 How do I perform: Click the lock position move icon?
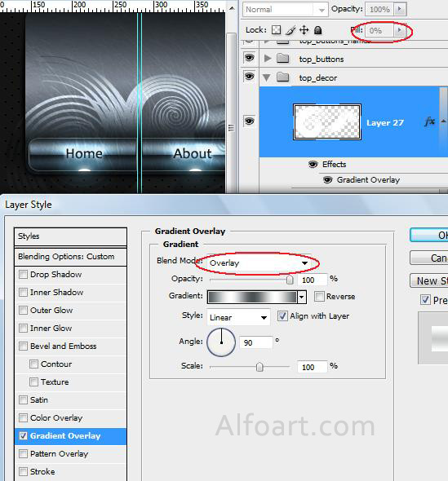pyautogui.click(x=304, y=30)
